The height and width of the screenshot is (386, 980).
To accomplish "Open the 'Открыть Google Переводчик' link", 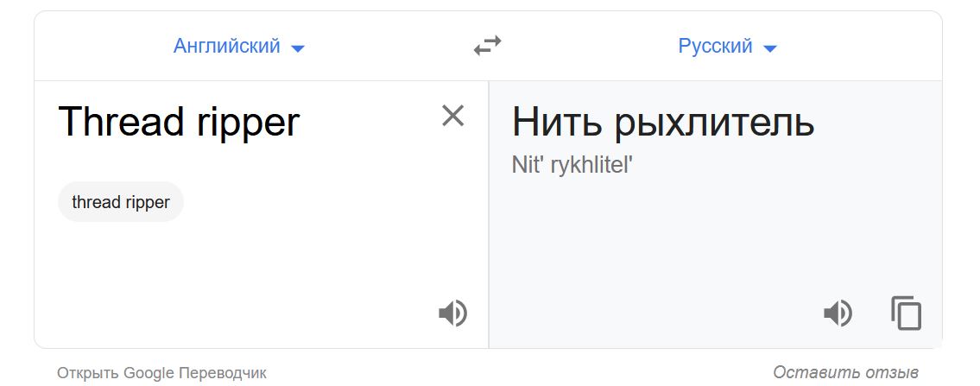I will 161,373.
